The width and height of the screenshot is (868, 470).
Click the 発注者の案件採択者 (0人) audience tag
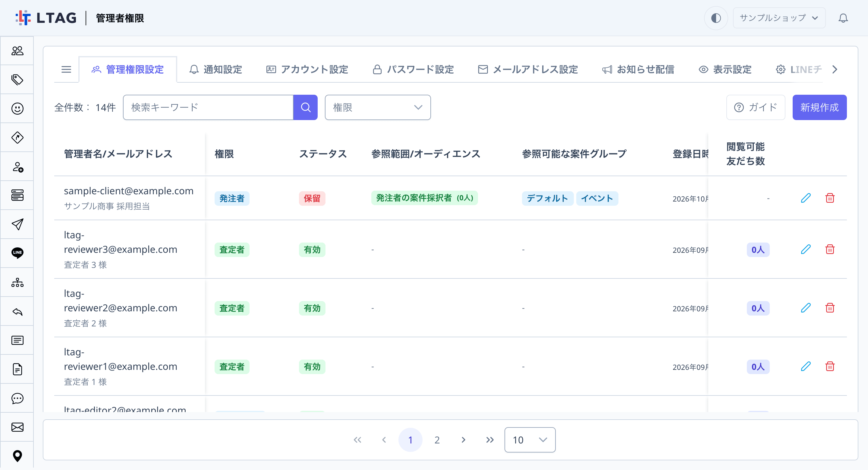pos(425,198)
